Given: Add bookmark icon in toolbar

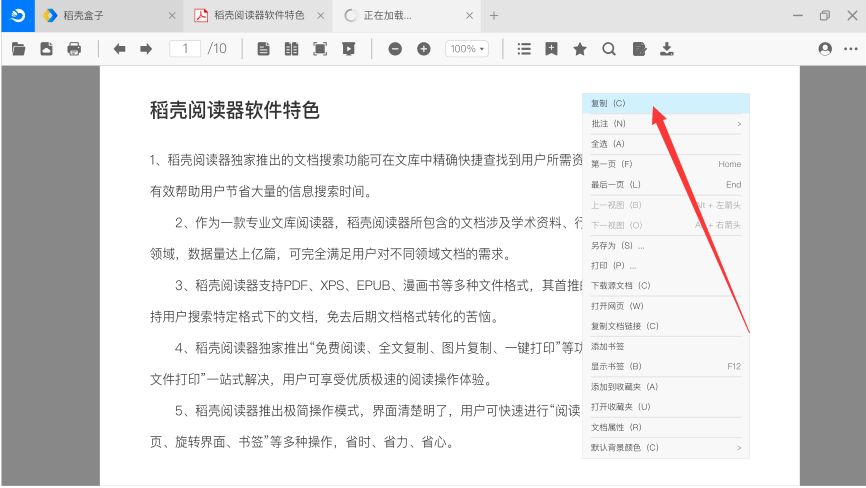Looking at the screenshot, I should pos(551,49).
